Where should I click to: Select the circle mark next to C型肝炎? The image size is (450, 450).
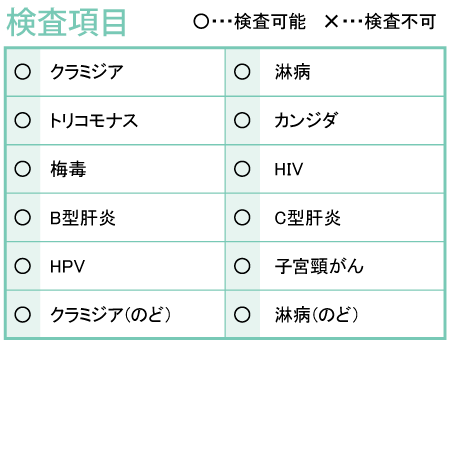[x=242, y=217]
